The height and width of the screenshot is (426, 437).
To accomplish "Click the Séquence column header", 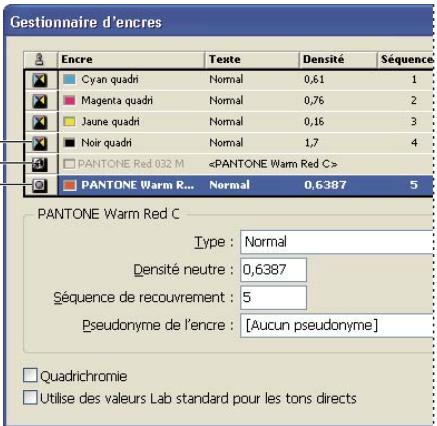I will click(x=406, y=60).
